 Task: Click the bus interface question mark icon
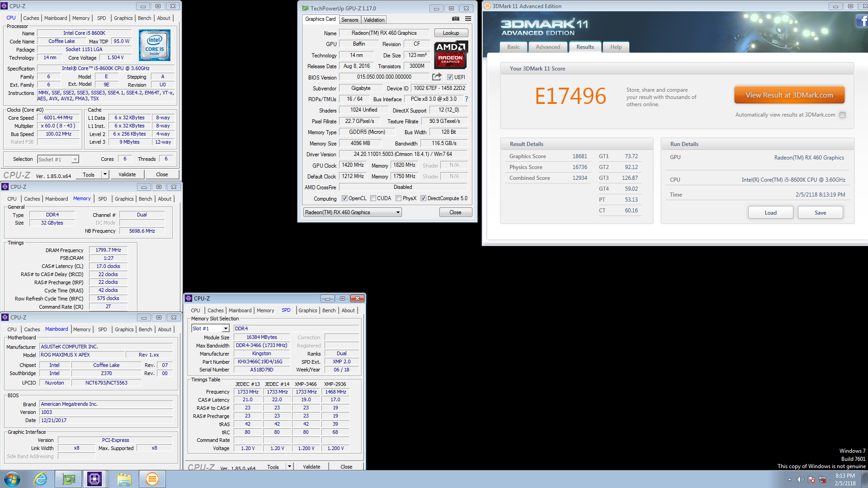(x=467, y=99)
